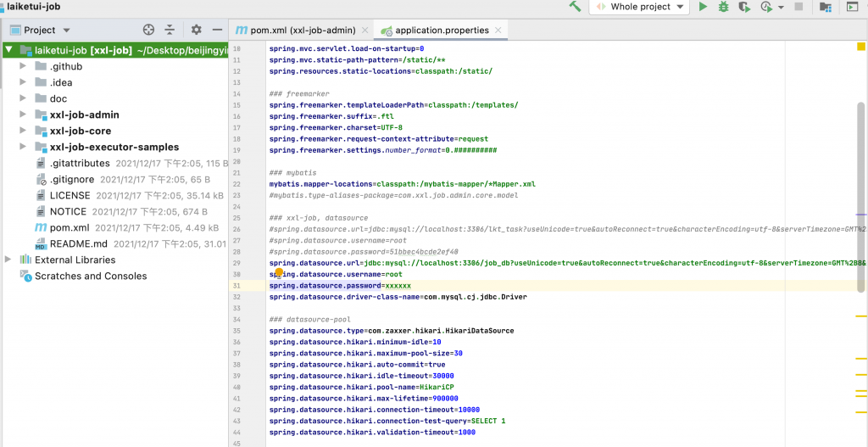This screenshot has width=868, height=447.
Task: Expand External Libraries node
Action: coord(9,260)
